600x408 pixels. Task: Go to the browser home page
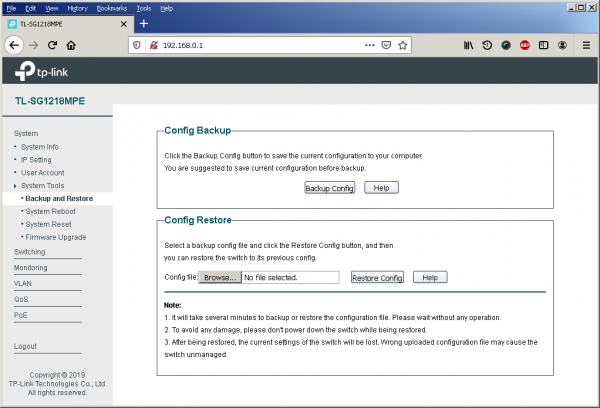(71, 45)
